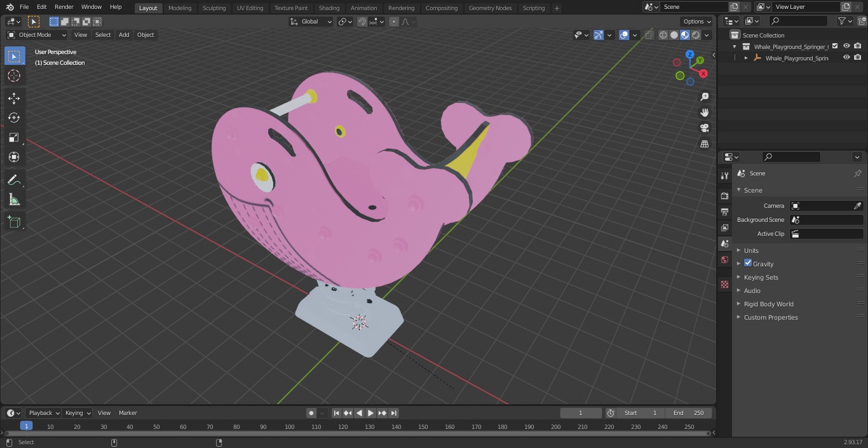
Task: Click the Zoom viewport magnifier icon
Action: pyautogui.click(x=705, y=97)
